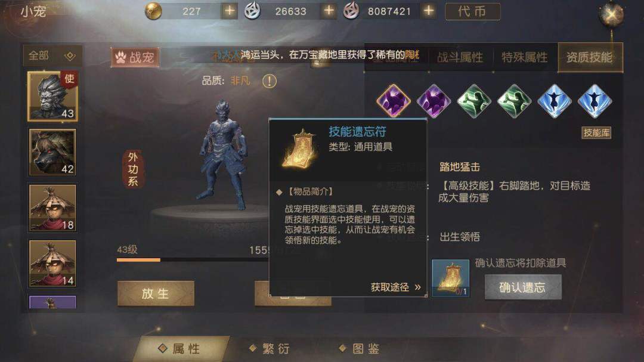Click the 放生 button
The height and width of the screenshot is (362, 644).
coord(156,293)
